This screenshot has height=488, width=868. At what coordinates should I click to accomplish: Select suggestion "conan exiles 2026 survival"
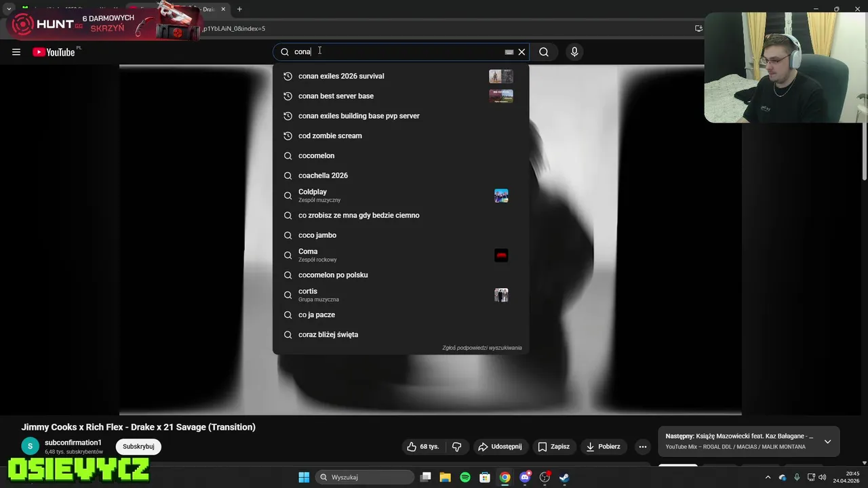click(401, 76)
